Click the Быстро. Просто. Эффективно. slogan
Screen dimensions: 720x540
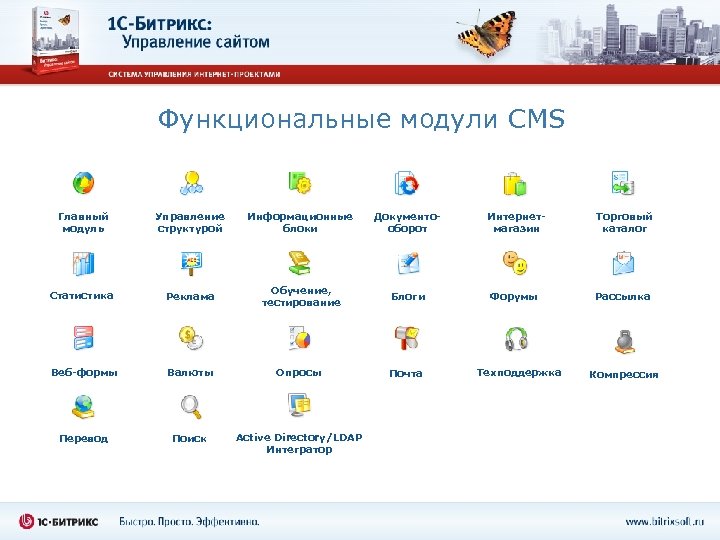[x=189, y=522]
